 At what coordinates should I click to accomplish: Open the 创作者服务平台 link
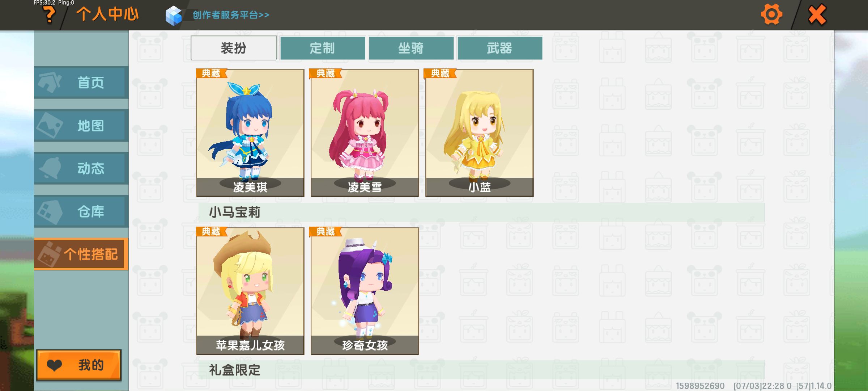[231, 15]
